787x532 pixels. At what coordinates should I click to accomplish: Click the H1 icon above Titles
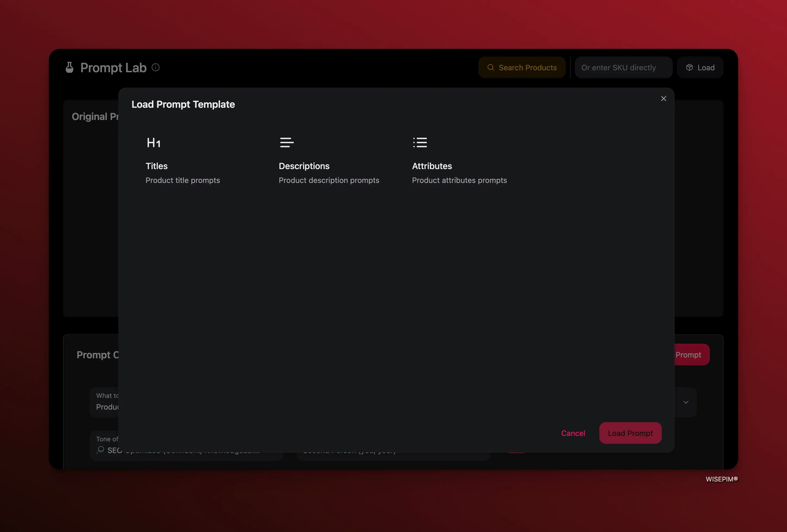[x=153, y=142]
